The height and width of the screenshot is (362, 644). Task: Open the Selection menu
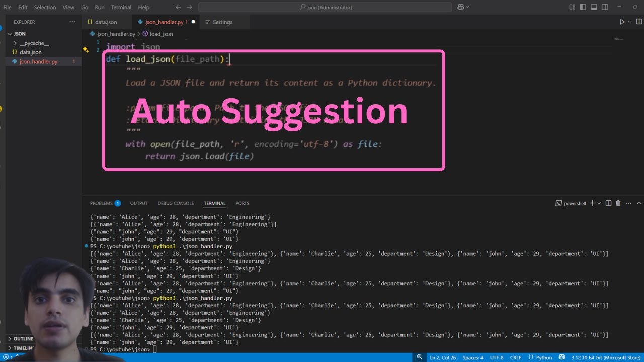pos(45,7)
